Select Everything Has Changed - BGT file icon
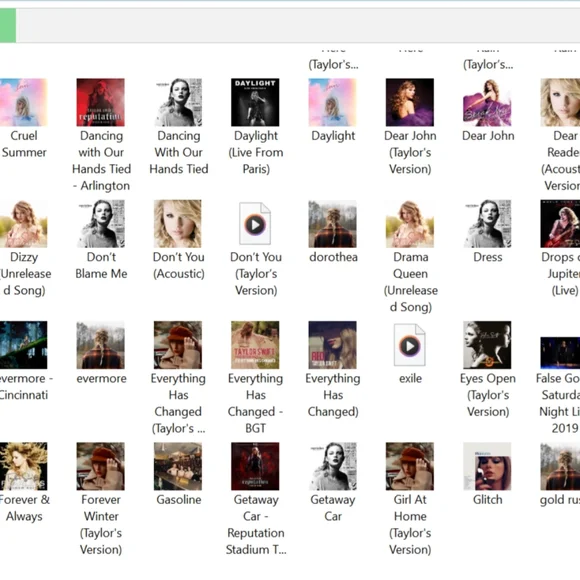 coord(255,345)
